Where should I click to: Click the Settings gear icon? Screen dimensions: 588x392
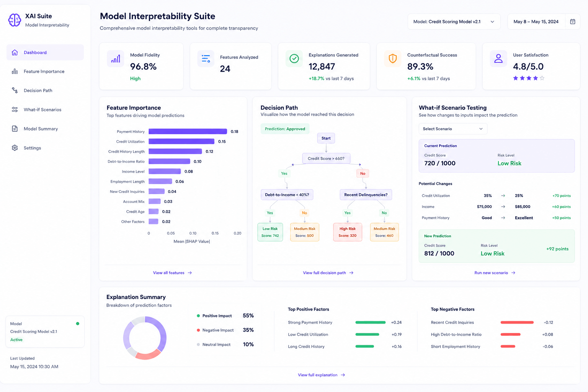point(15,148)
